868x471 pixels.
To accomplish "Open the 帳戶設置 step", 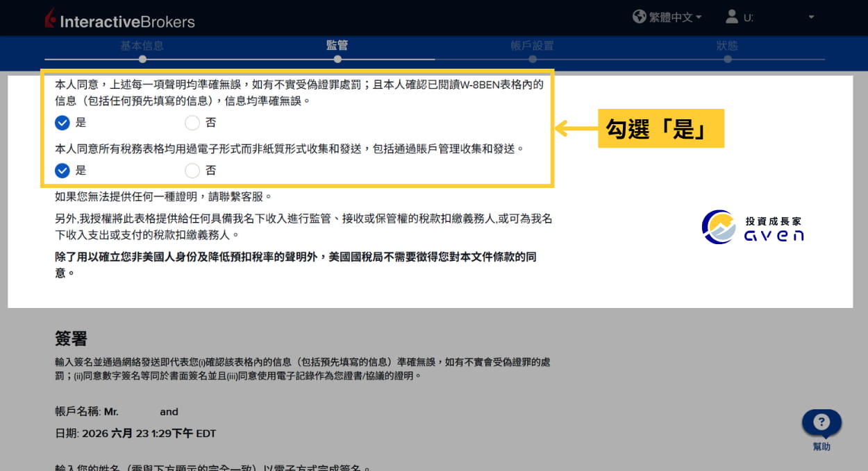I will pos(533,46).
